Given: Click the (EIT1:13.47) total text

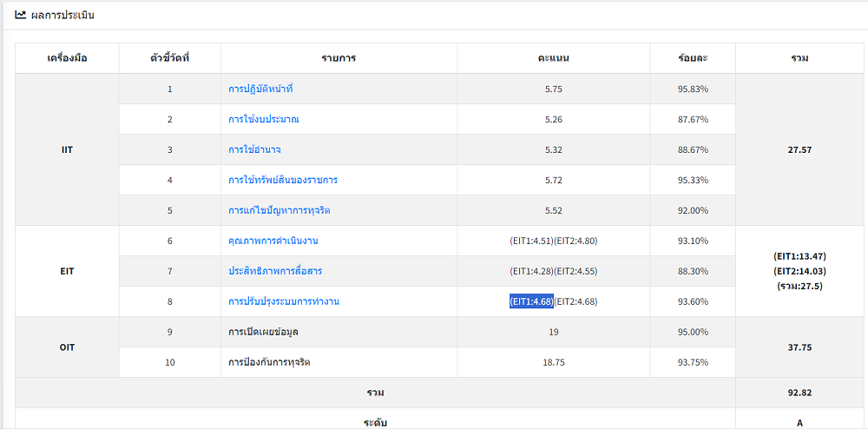Looking at the screenshot, I should click(x=800, y=256).
